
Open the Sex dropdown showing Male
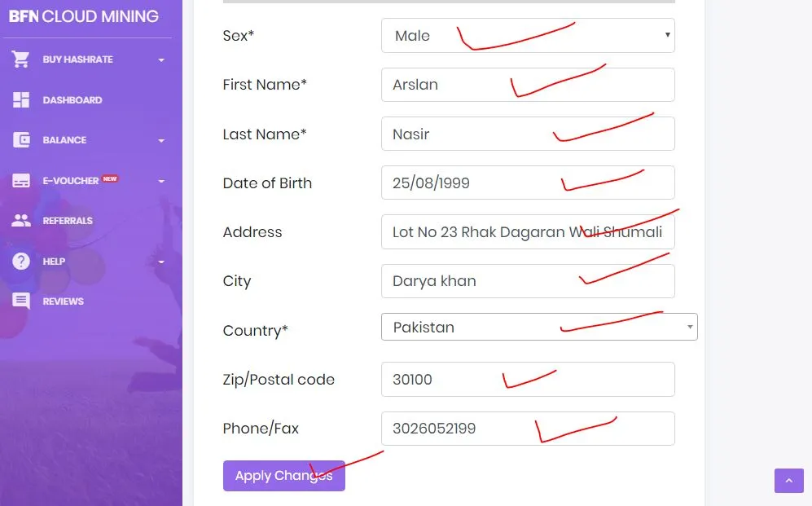(x=528, y=35)
